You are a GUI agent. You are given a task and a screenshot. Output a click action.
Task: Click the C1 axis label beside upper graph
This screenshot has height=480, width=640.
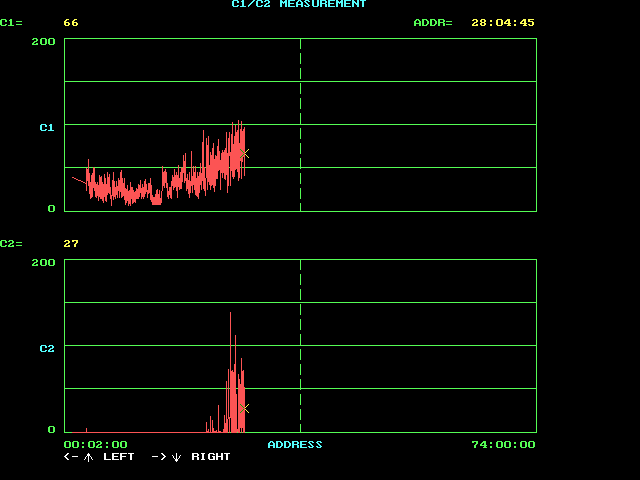(46, 127)
